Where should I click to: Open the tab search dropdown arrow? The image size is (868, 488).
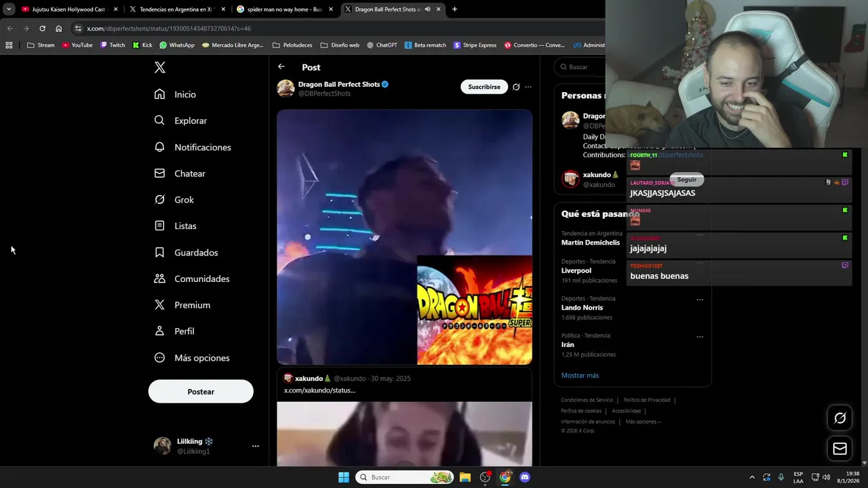(8, 9)
